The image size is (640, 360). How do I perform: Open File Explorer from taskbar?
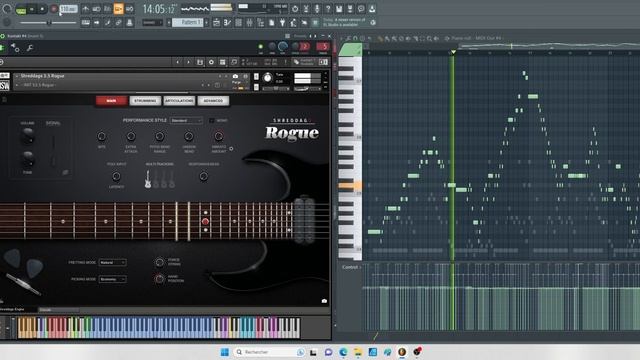pos(358,352)
